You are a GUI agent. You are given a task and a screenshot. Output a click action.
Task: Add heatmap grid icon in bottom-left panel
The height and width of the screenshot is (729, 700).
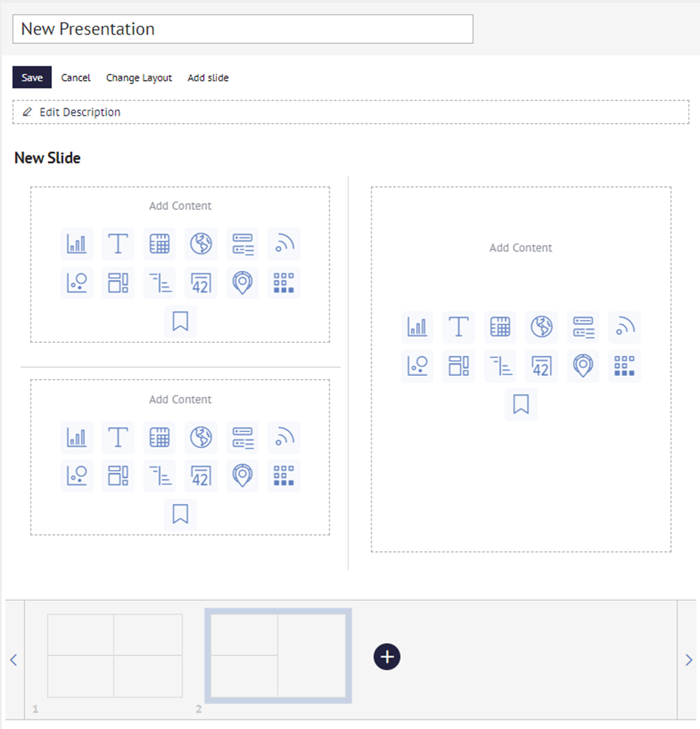pyautogui.click(x=284, y=476)
